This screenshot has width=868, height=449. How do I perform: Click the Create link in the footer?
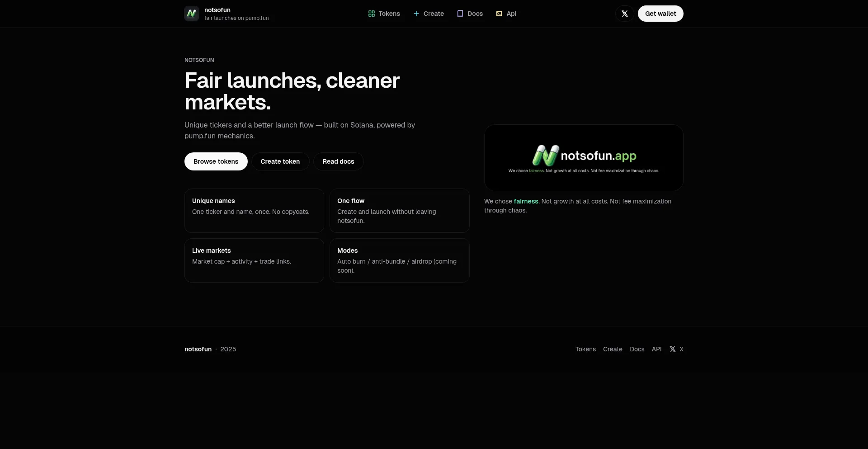pyautogui.click(x=612, y=349)
